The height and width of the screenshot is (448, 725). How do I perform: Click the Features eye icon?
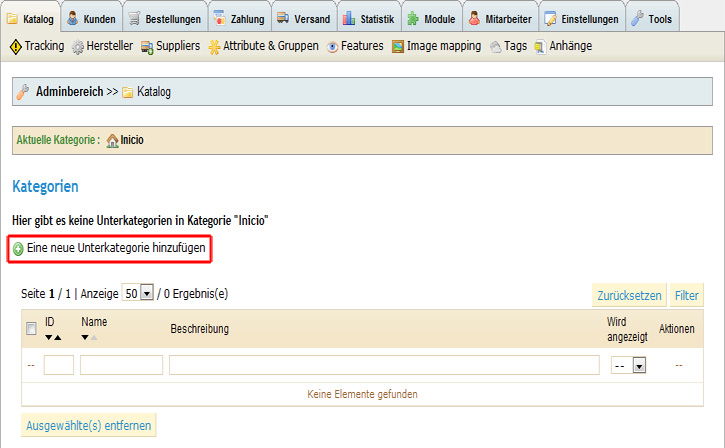point(332,47)
